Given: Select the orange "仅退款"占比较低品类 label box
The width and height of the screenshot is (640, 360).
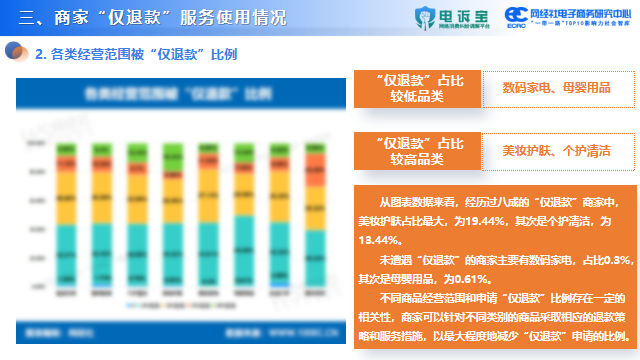Looking at the screenshot, I should (x=418, y=89).
